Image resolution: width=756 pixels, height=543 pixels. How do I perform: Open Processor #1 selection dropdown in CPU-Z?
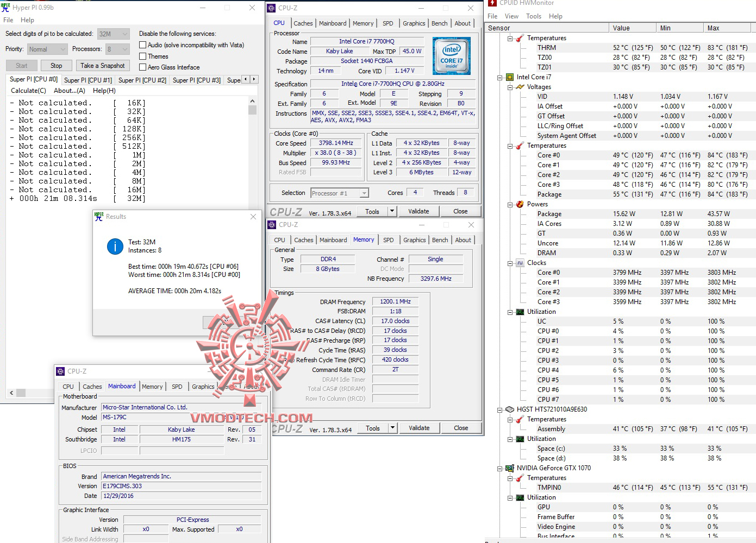(340, 193)
